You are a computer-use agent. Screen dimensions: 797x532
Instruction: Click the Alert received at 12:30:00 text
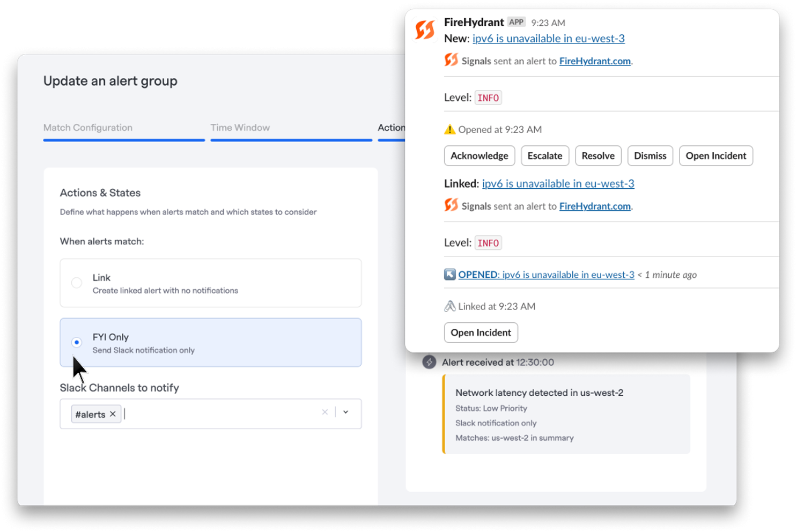pyautogui.click(x=498, y=362)
